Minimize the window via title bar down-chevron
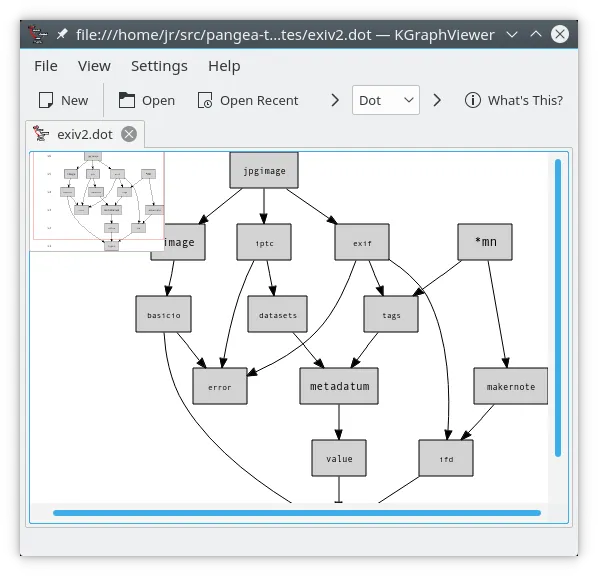Viewport: 598px width, 576px height. (512, 34)
